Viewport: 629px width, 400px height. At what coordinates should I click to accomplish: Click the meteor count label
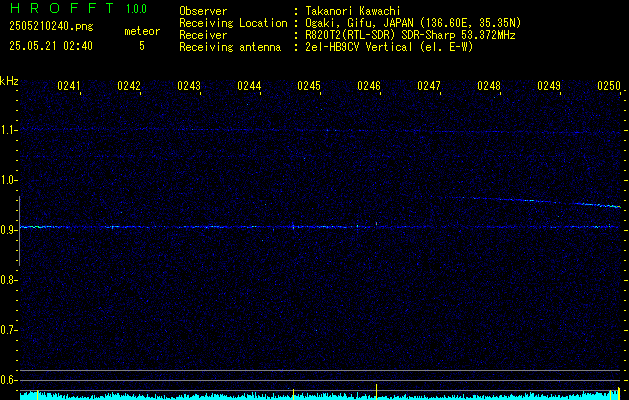pyautogui.click(x=142, y=31)
